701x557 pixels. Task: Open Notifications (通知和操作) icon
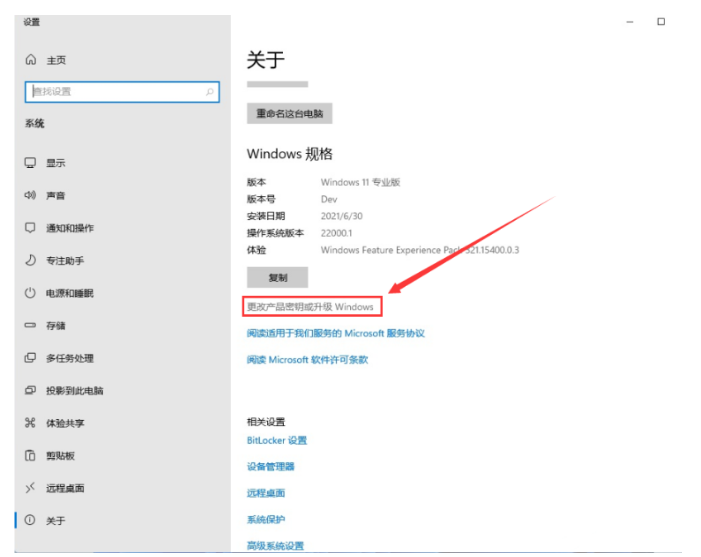pos(30,228)
